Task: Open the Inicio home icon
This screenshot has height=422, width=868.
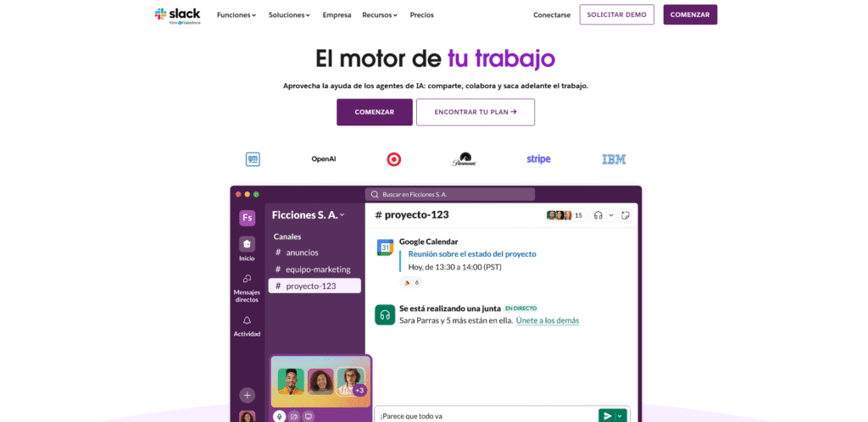Action: 247,244
